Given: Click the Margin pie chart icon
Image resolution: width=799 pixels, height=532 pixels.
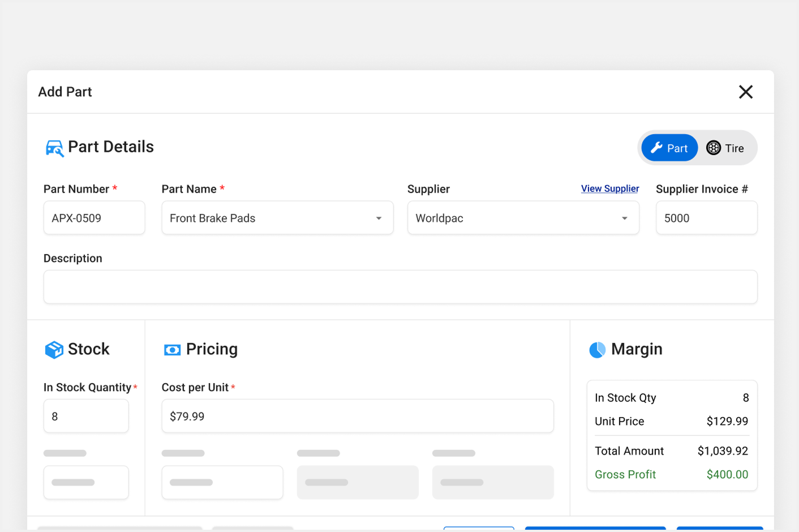Looking at the screenshot, I should pyautogui.click(x=598, y=350).
